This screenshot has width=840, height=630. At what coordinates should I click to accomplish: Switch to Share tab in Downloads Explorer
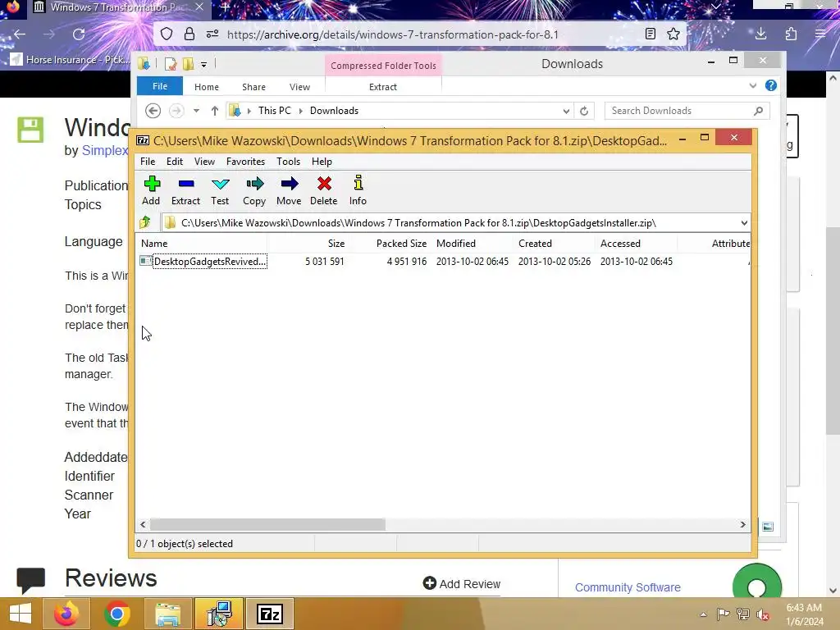pyautogui.click(x=253, y=87)
